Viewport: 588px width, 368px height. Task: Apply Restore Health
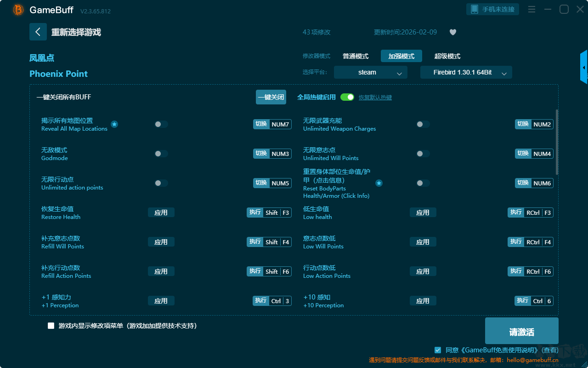[161, 213]
